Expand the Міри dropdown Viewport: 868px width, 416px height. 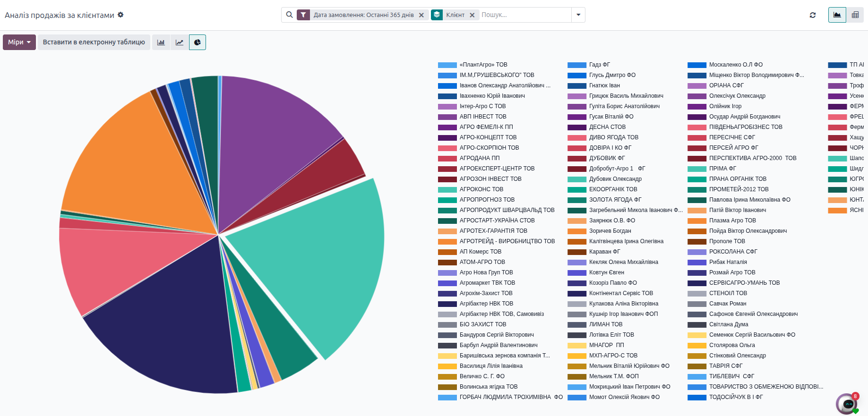coord(19,42)
